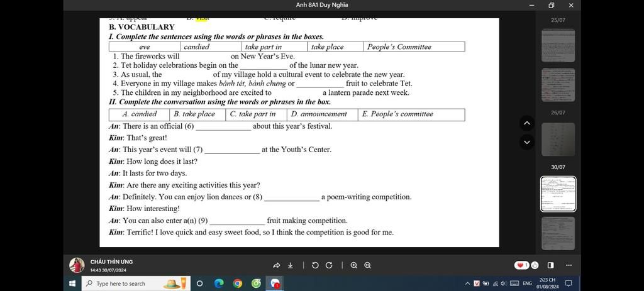Click 'D. announcement' in second box
The width and height of the screenshot is (644, 291).
[319, 114]
